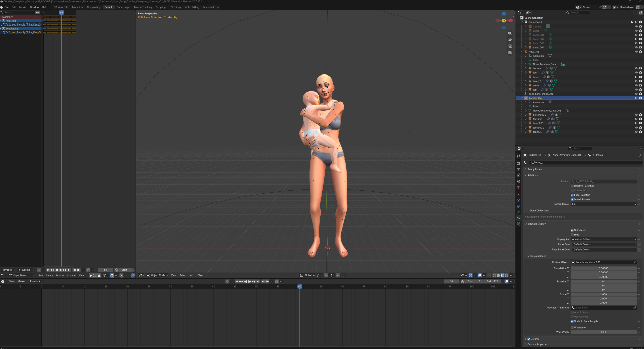Expand the Bendy Bones panel
The width and height of the screenshot is (644, 349).
[x=534, y=170]
